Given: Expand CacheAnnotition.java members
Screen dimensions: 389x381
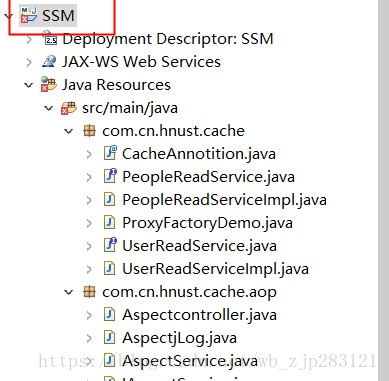Looking at the screenshot, I should coord(89,154).
